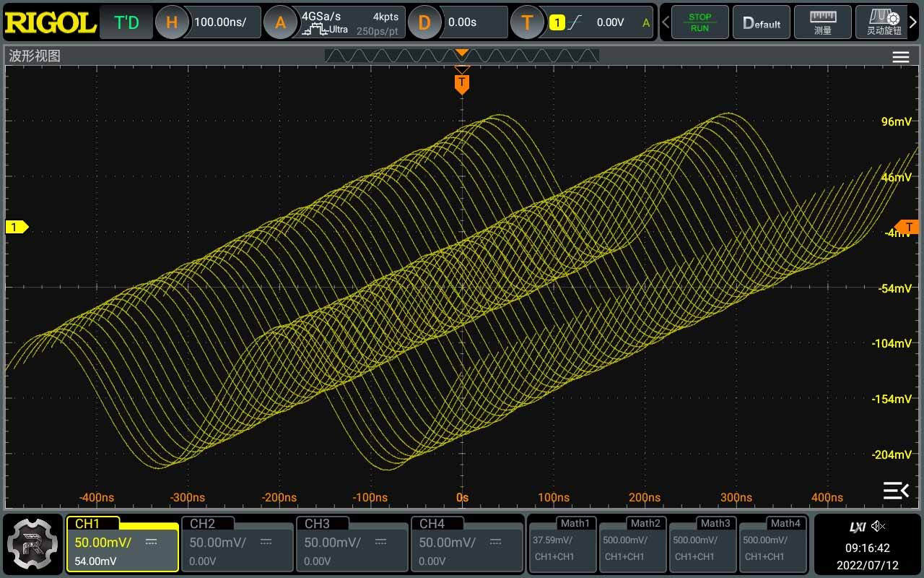
Task: Toggle the STOP/RUN acquisition button
Action: pyautogui.click(x=699, y=22)
